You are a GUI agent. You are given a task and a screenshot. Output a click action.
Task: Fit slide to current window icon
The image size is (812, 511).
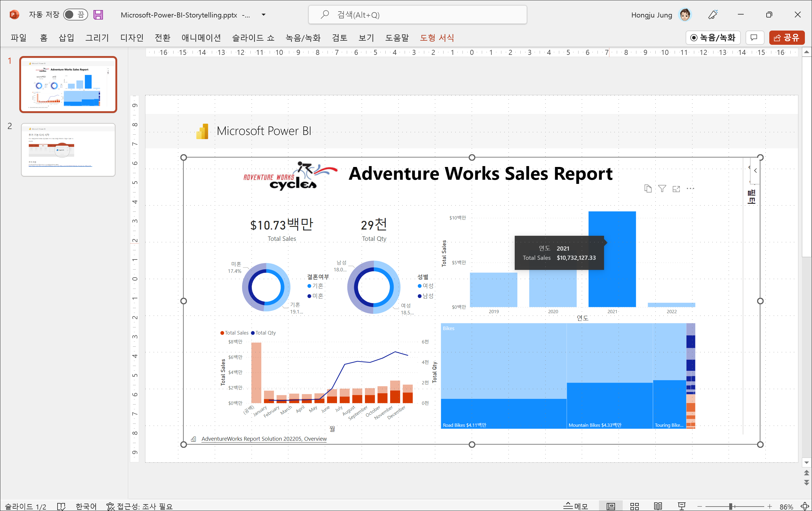pyautogui.click(x=805, y=506)
